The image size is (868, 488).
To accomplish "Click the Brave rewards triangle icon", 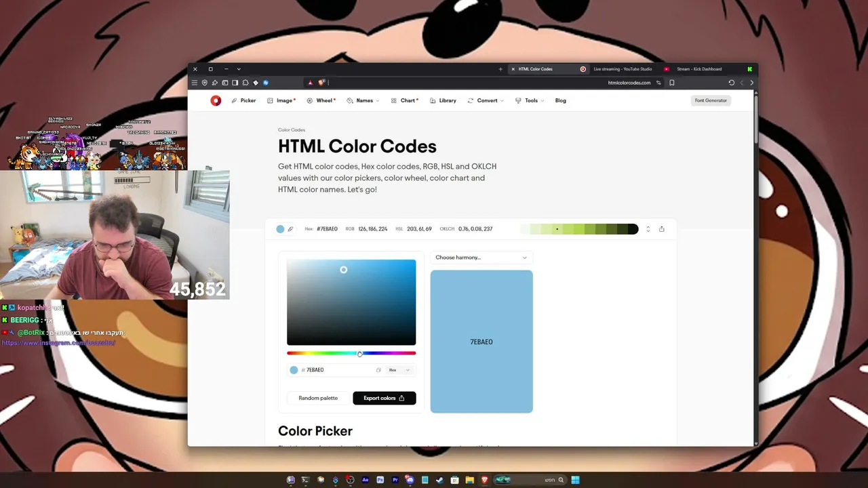I will click(311, 83).
